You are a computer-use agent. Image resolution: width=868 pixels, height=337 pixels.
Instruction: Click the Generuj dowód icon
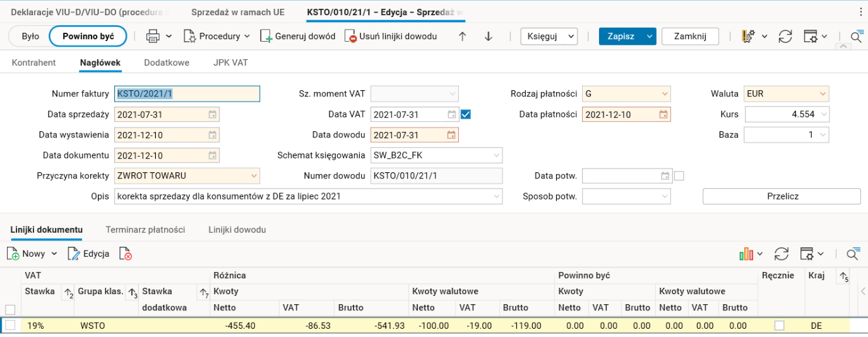pyautogui.click(x=266, y=37)
